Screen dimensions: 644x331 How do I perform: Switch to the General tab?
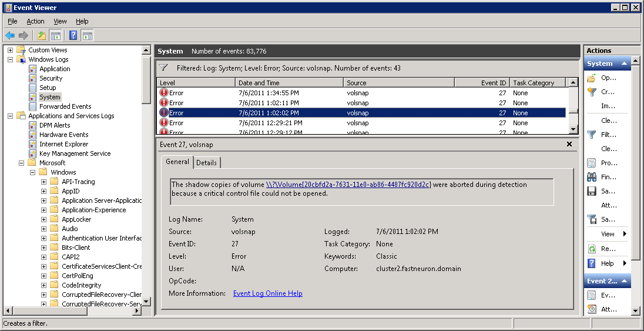pyautogui.click(x=177, y=162)
